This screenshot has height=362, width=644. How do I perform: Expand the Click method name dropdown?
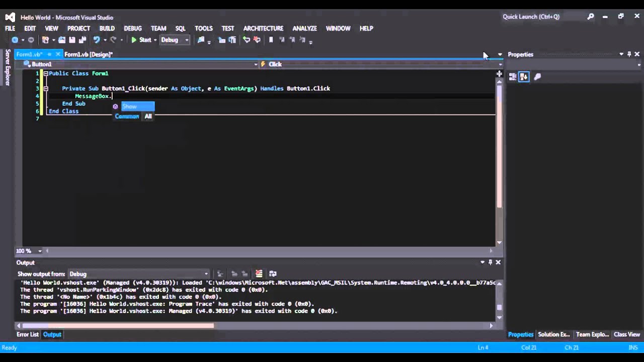(x=500, y=64)
